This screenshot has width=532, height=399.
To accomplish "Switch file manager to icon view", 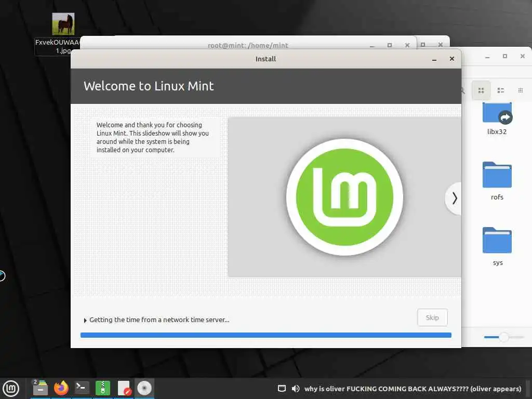I will click(x=481, y=90).
